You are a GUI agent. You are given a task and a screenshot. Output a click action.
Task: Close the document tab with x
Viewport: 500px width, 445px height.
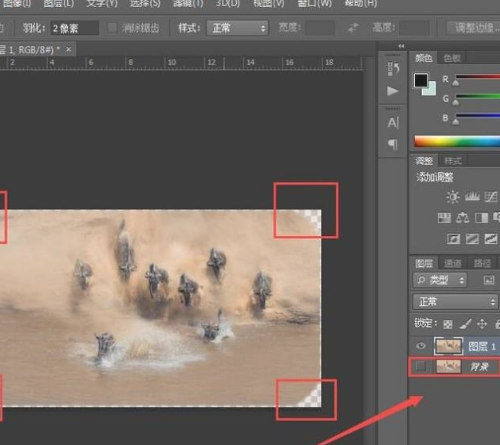point(69,49)
